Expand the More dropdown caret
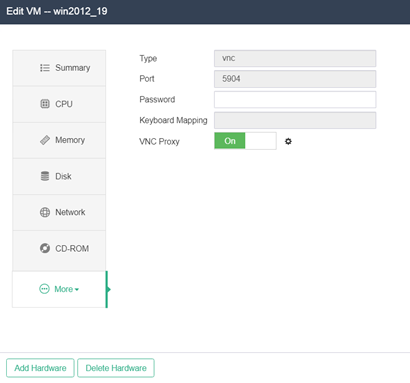 [x=77, y=289]
